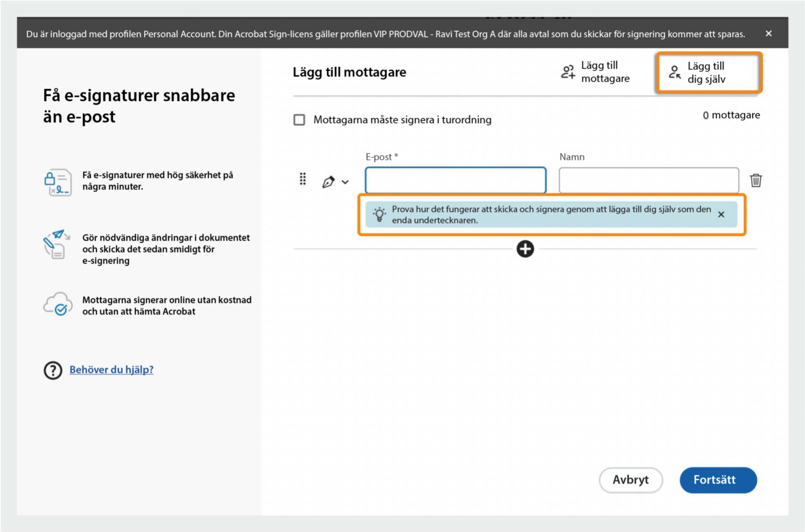Click the cloud checkmark icon
This screenshot has width=805, height=532.
pos(57,305)
